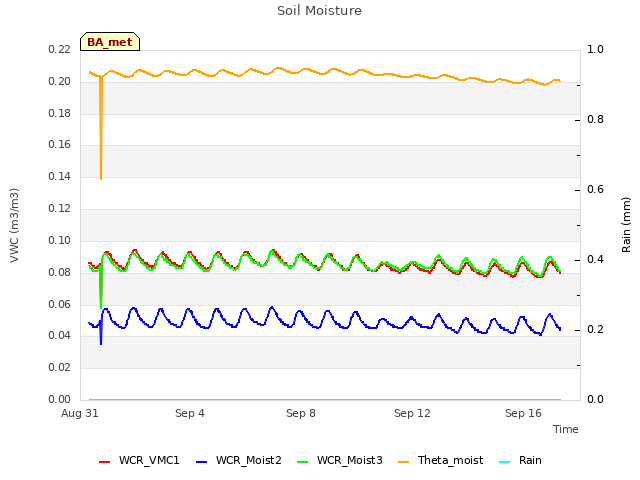Image resolution: width=640 pixels, height=480 pixels.
Task: Click the Rain (mm) axis label
Action: click(x=626, y=225)
